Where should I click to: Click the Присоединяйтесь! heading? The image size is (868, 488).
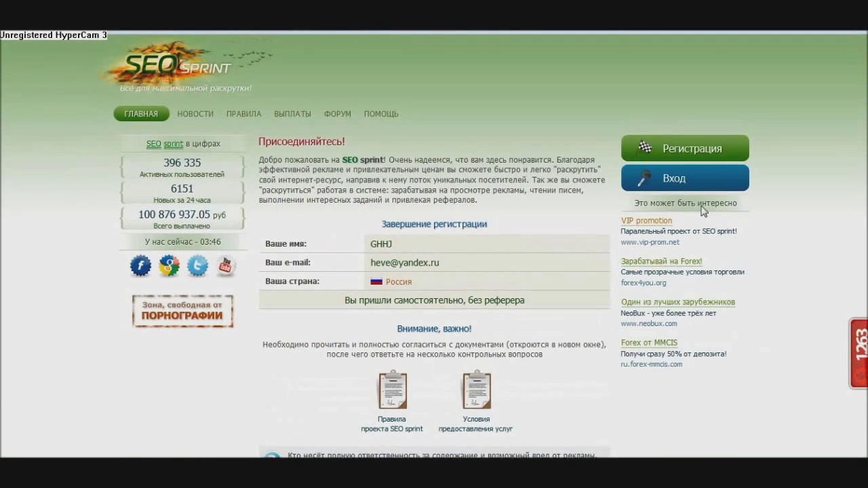(x=302, y=141)
